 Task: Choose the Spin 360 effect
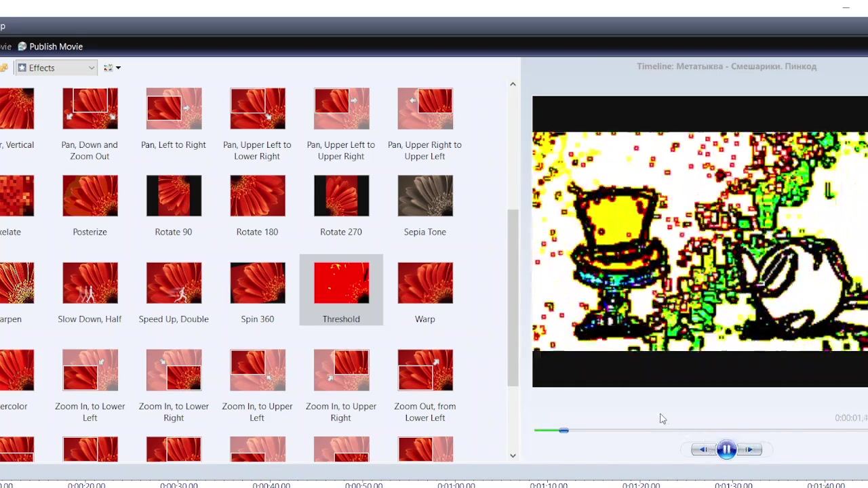257,284
